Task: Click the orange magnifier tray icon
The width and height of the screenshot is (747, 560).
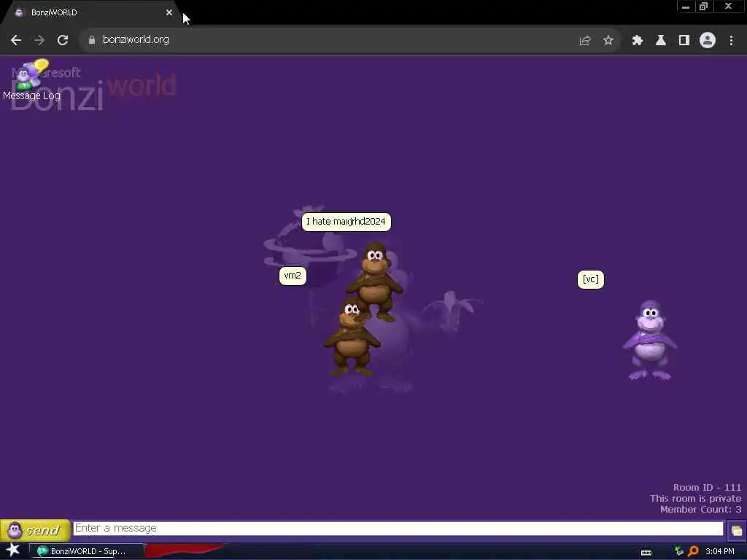Action: pyautogui.click(x=693, y=551)
